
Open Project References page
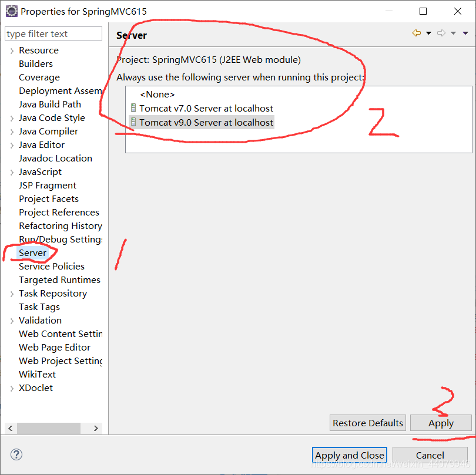point(59,213)
